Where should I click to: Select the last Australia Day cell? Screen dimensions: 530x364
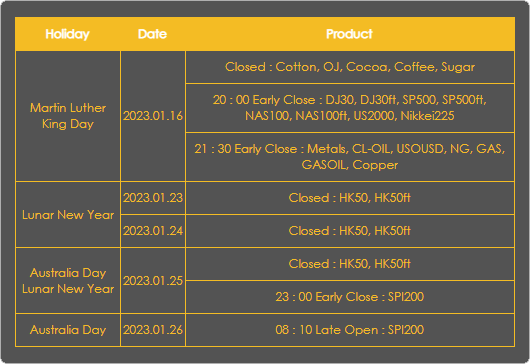tap(68, 330)
